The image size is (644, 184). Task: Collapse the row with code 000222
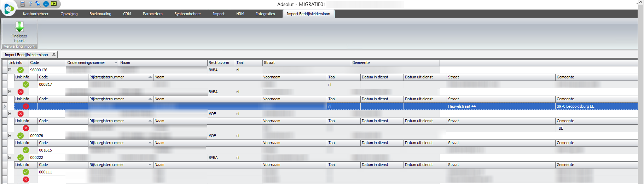(x=10, y=158)
